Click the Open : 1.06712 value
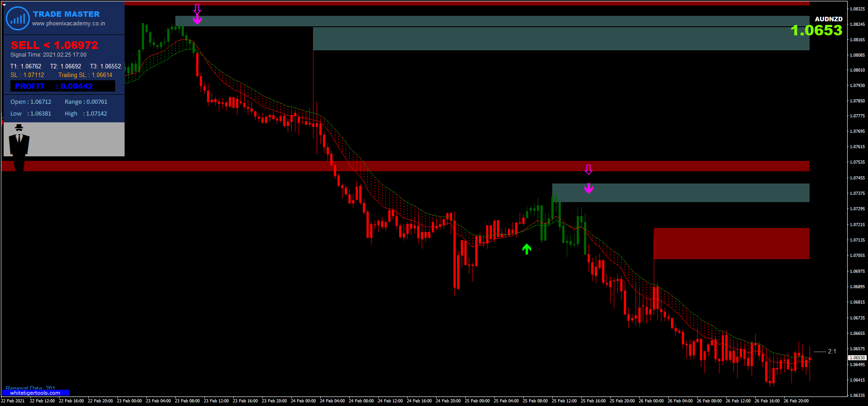 click(x=31, y=102)
